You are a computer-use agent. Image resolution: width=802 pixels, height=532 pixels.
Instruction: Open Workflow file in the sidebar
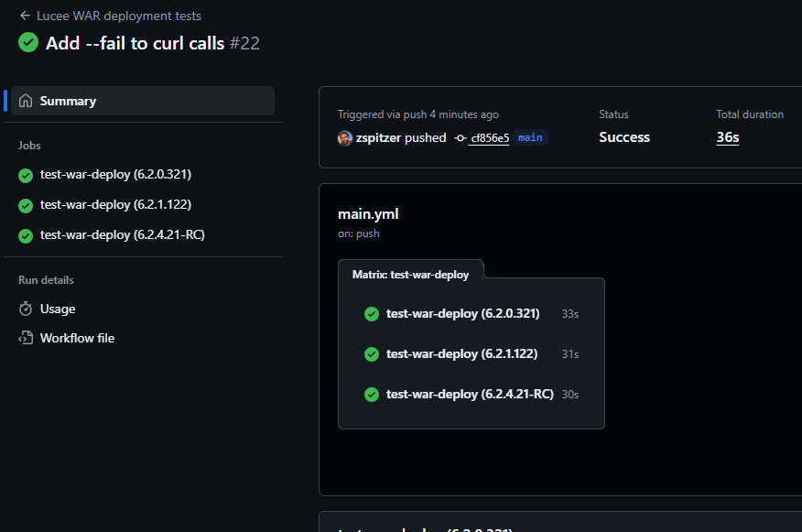(77, 338)
